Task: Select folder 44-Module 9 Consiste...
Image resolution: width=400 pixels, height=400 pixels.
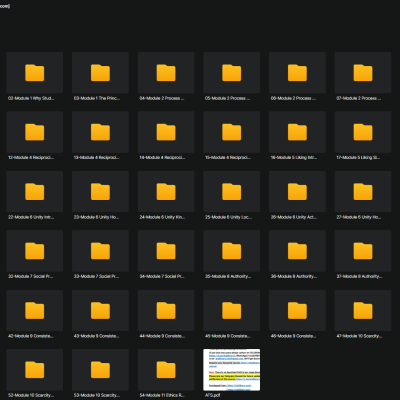Action: pyautogui.click(x=166, y=311)
